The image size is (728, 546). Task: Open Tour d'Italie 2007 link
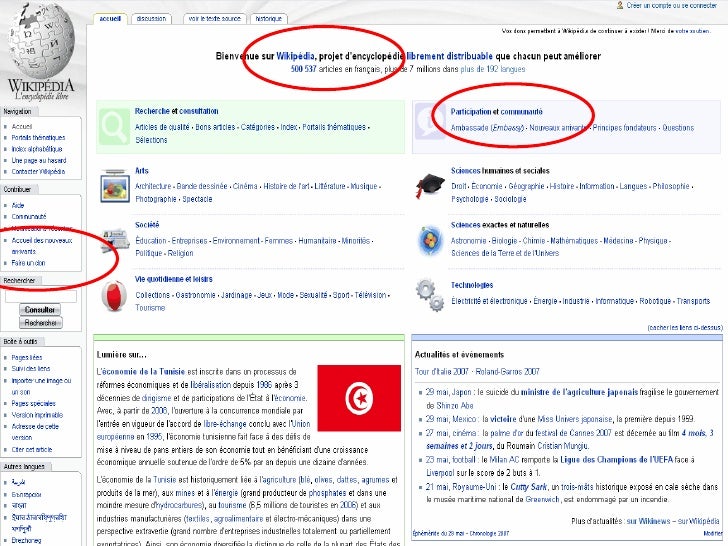tap(442, 371)
